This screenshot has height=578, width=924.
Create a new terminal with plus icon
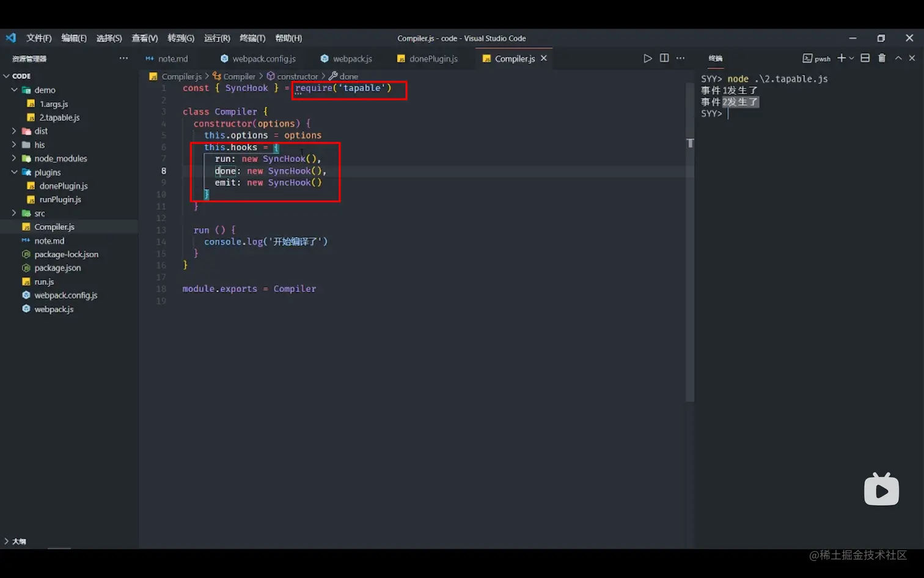[x=842, y=58]
